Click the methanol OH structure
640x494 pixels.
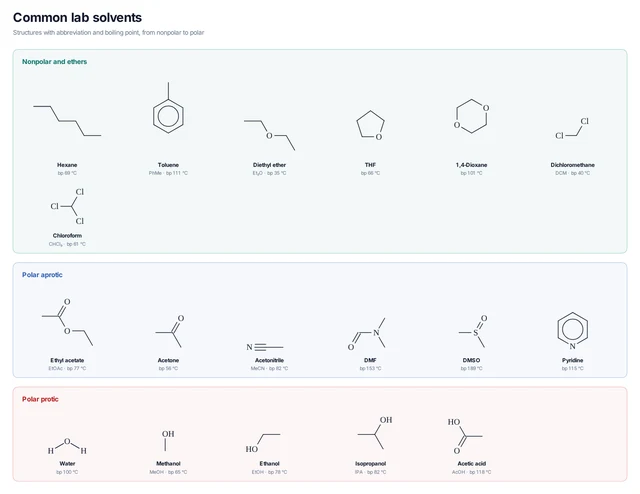168,441
